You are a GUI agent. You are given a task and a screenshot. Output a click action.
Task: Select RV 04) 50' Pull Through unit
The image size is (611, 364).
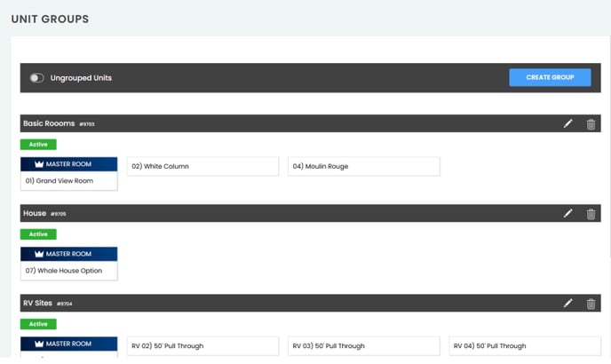(x=524, y=345)
